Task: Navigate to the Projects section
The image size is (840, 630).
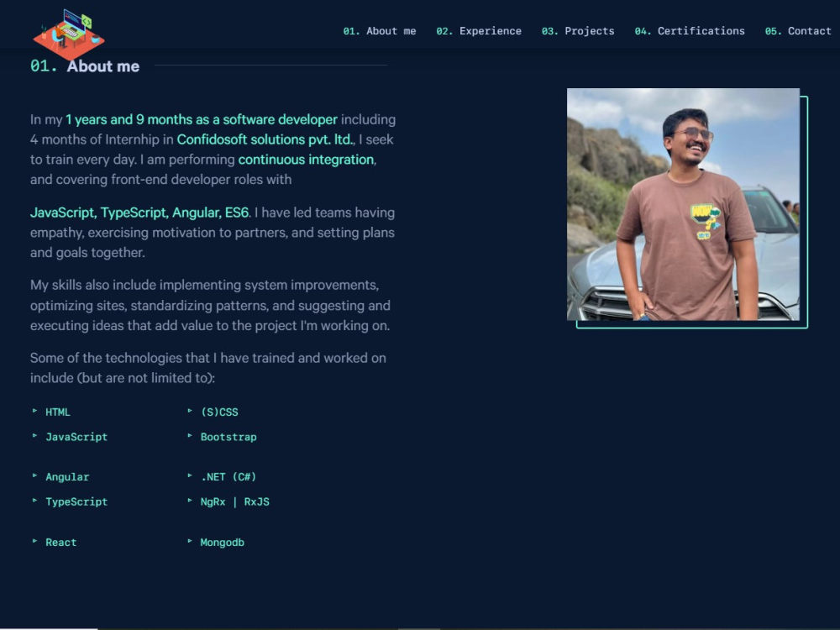Action: point(578,31)
